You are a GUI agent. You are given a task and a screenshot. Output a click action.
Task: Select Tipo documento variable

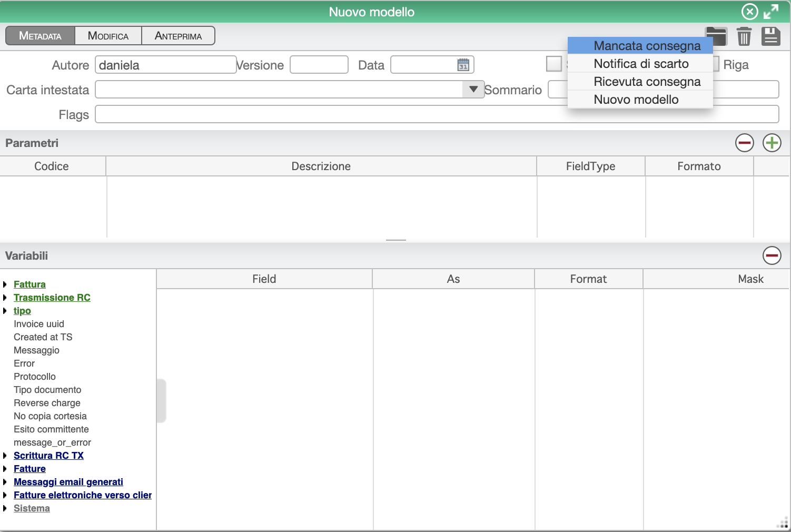click(47, 390)
